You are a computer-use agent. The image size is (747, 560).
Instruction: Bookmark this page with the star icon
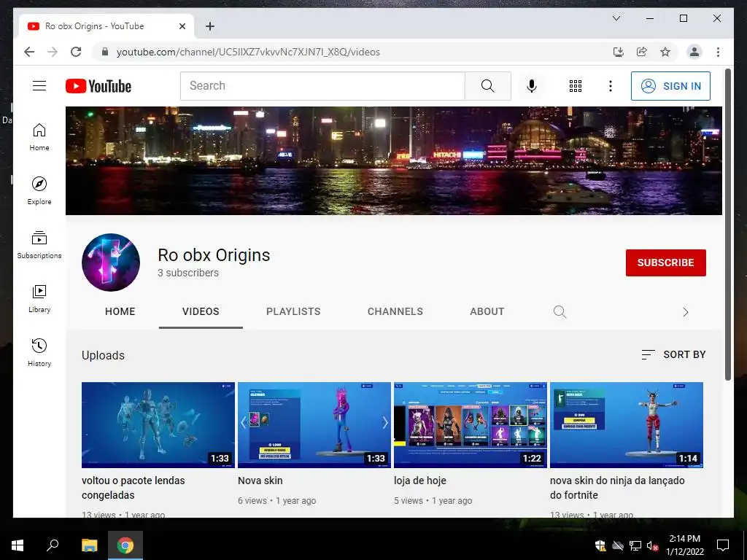coord(665,52)
